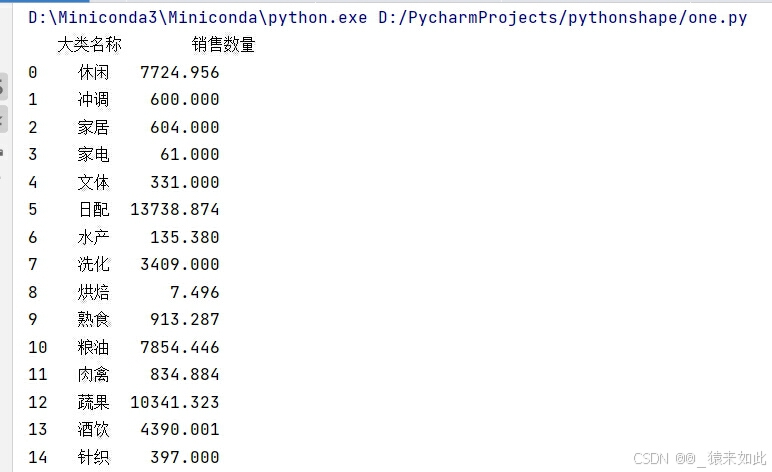Select the 熟食 category text

tap(93, 320)
